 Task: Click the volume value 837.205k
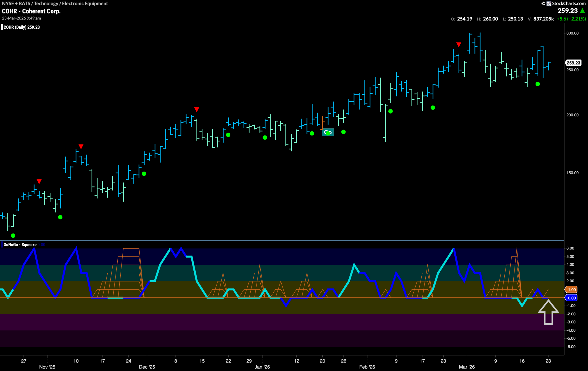[544, 19]
